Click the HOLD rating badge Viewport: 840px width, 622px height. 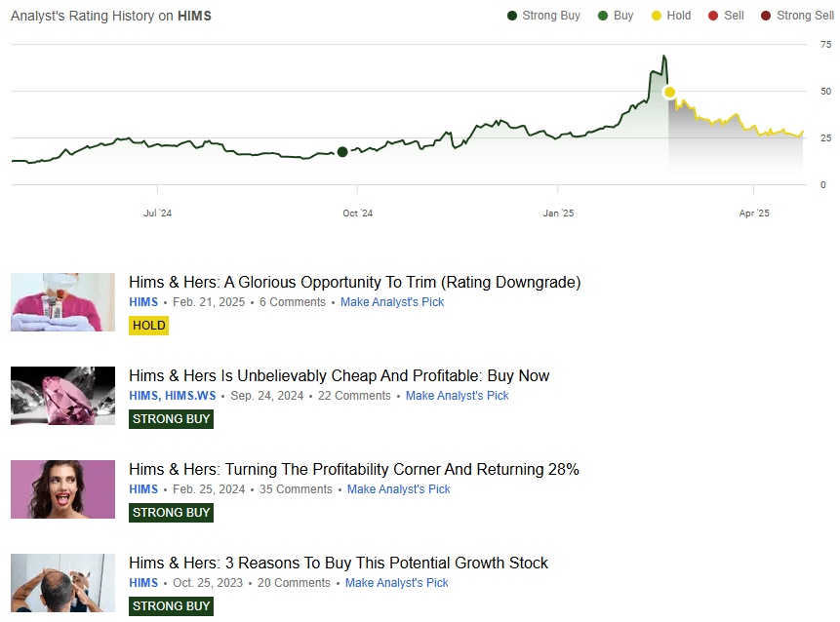point(148,326)
